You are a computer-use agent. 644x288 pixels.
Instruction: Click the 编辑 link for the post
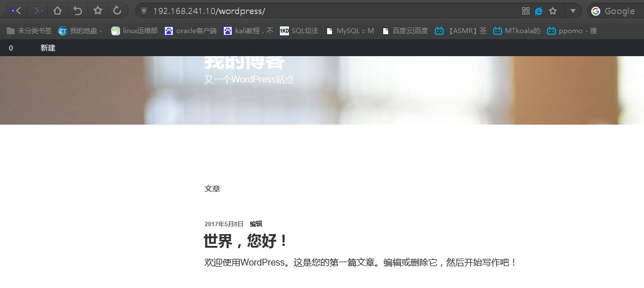tap(256, 224)
